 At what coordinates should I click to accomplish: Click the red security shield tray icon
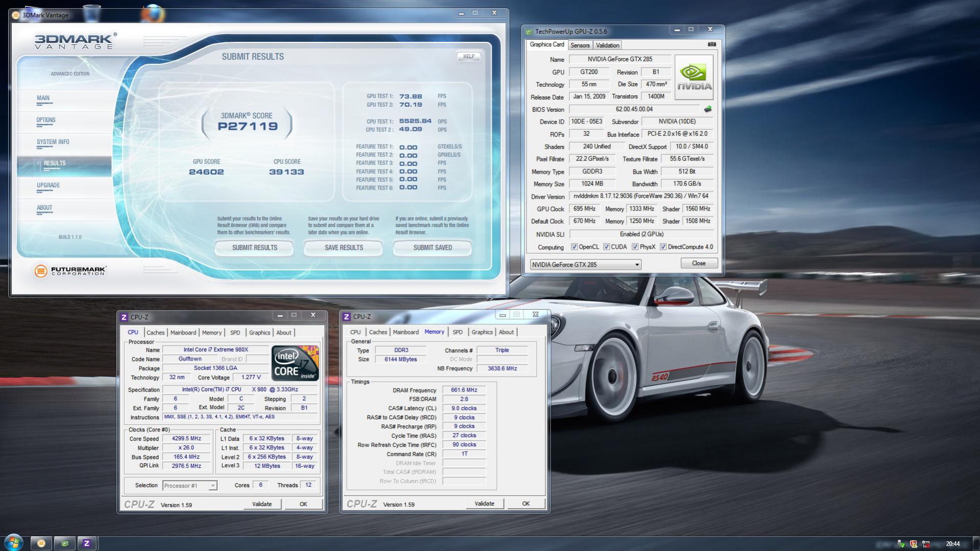pyautogui.click(x=914, y=544)
